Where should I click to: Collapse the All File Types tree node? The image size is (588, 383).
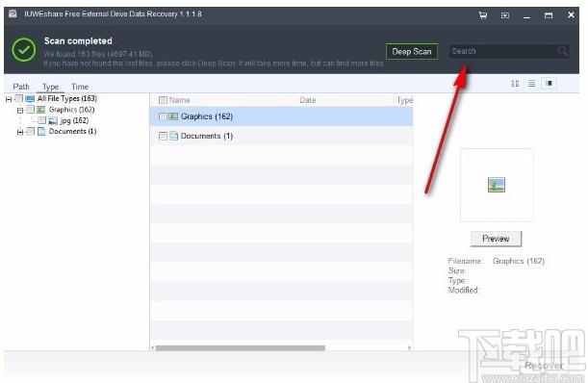9,99
